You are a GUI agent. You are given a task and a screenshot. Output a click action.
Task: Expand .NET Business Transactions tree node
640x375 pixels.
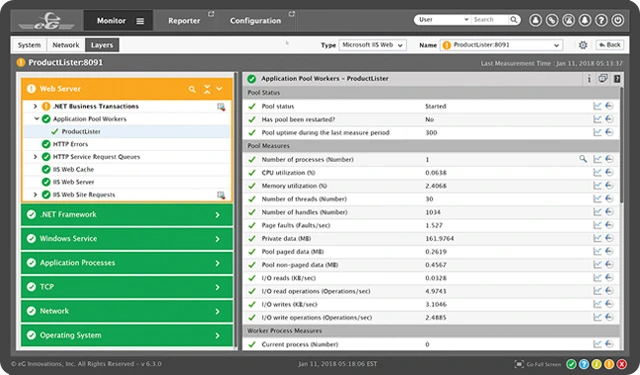[35, 106]
